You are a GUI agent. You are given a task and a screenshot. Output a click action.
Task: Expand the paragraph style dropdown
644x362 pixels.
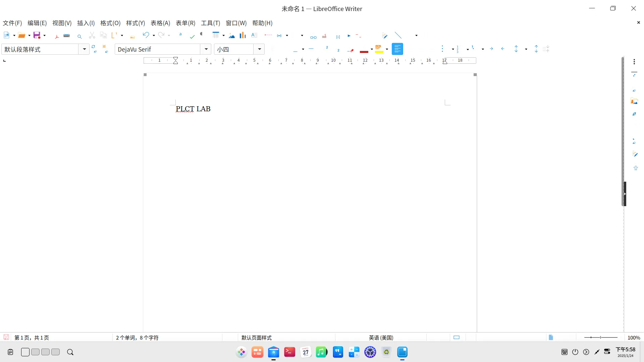[x=84, y=49]
